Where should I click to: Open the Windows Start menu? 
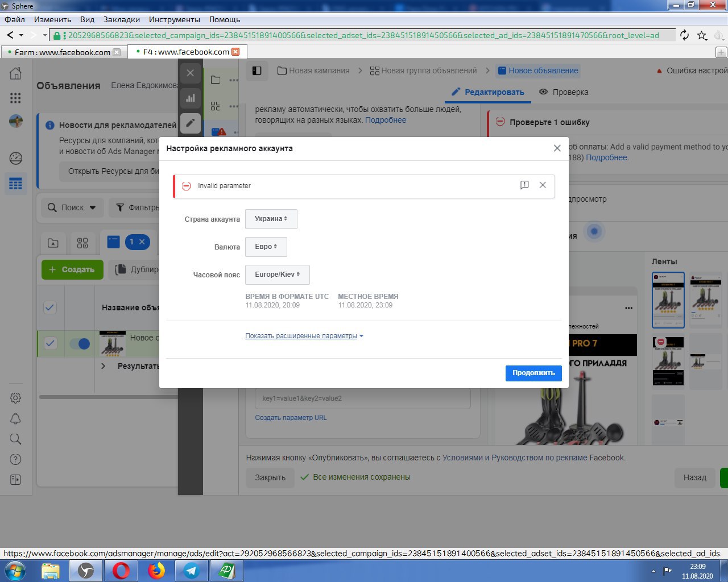click(15, 570)
